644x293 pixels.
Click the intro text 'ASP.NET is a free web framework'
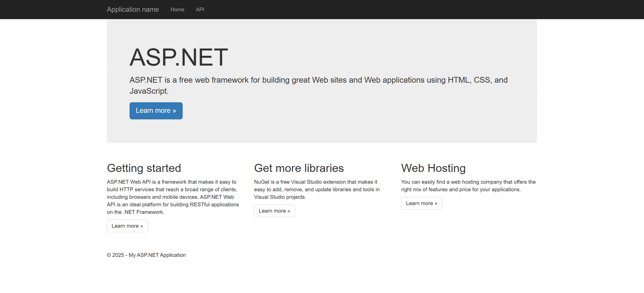[x=319, y=85]
